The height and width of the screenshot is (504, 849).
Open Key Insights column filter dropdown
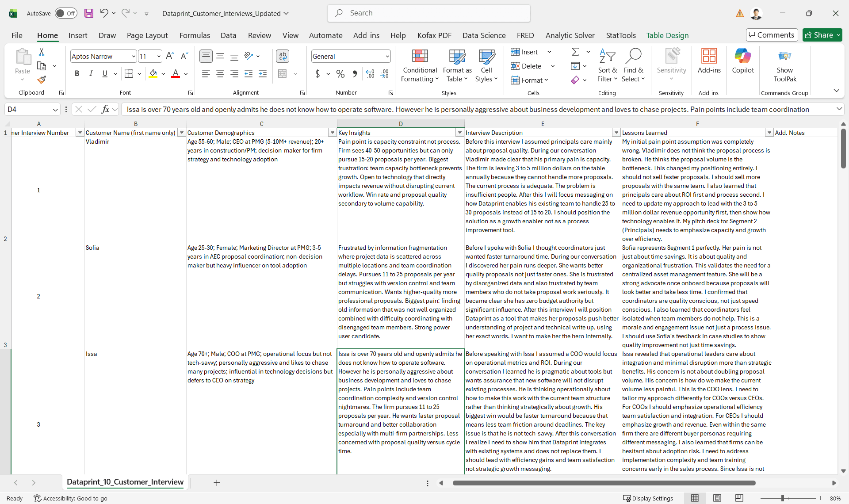[x=460, y=133]
